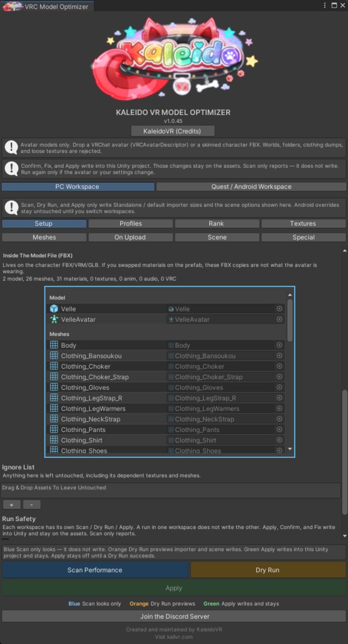Open the Rank tab
Viewport: 348px width, 644px height.
[217, 224]
